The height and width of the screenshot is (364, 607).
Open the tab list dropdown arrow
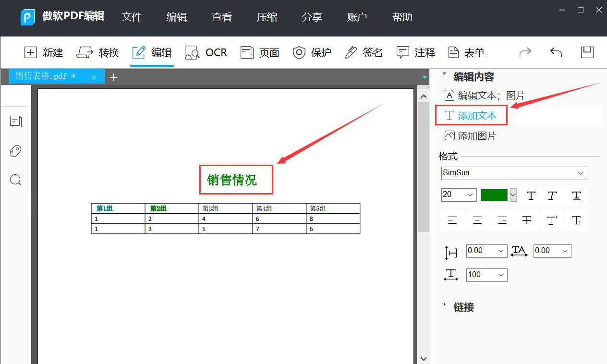425,77
